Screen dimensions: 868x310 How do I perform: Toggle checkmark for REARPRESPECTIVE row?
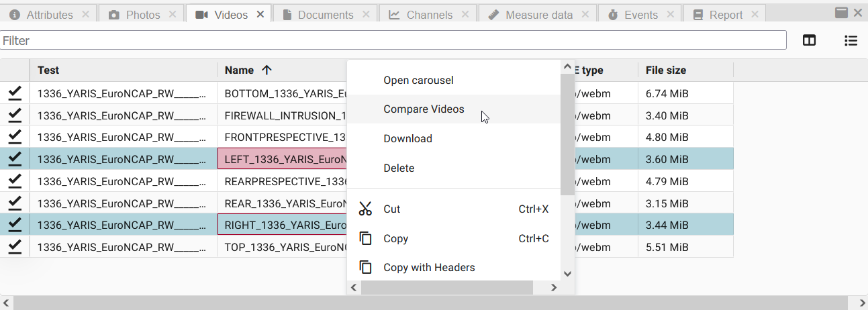coord(15,181)
